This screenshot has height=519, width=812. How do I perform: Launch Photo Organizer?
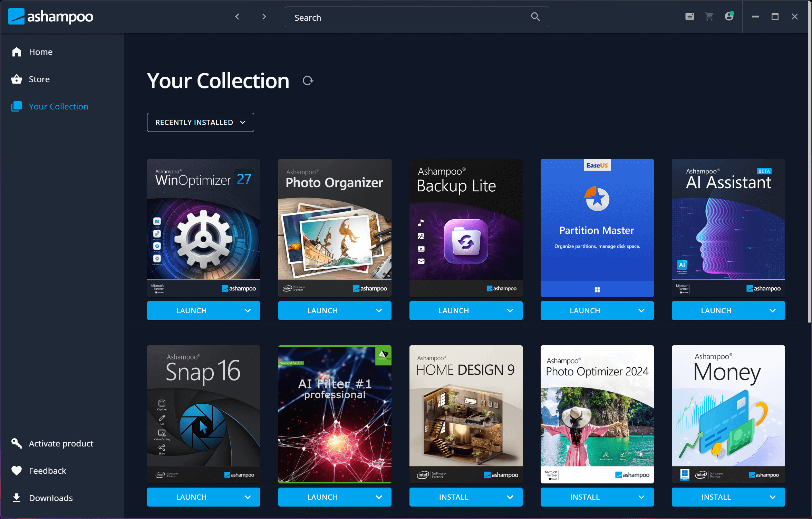tap(322, 310)
